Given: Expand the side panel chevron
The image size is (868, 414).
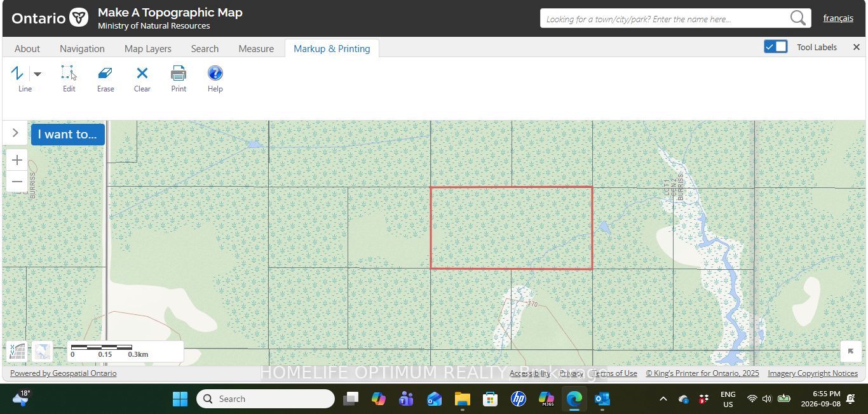Looking at the screenshot, I should pyautogui.click(x=16, y=133).
